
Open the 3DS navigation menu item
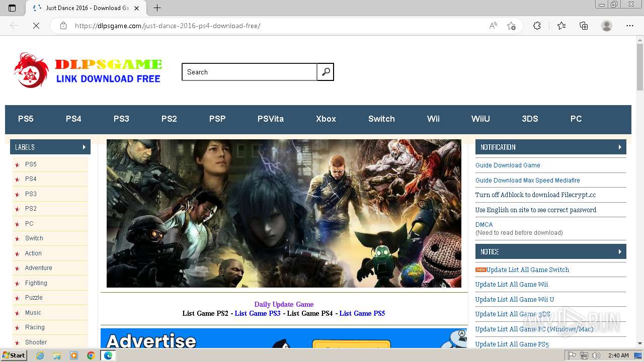click(x=530, y=119)
